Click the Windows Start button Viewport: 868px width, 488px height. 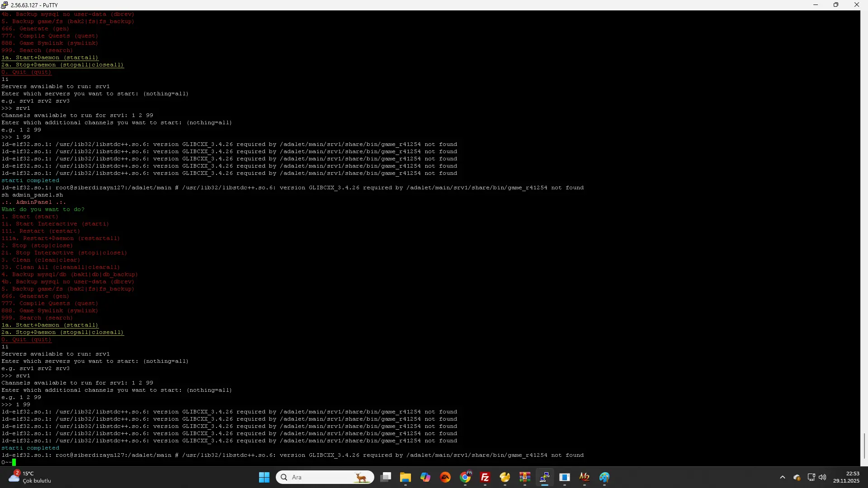coord(264,477)
